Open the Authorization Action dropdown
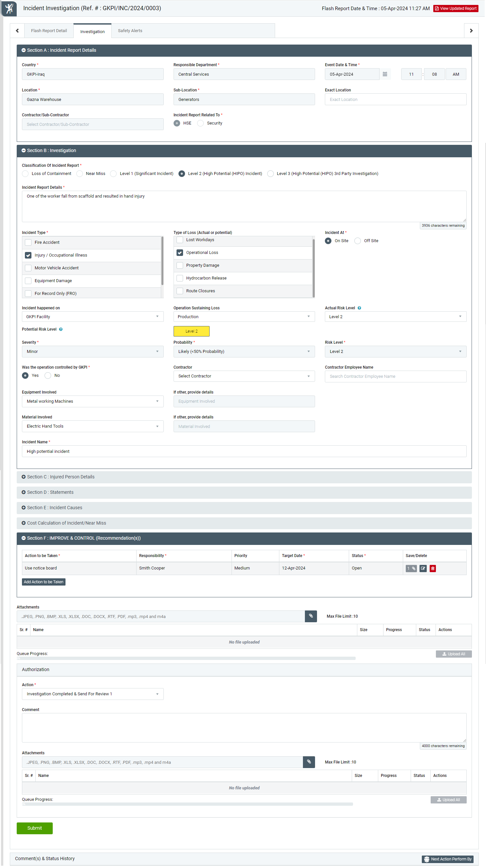Screen dimensions: 486x868 click(93, 694)
